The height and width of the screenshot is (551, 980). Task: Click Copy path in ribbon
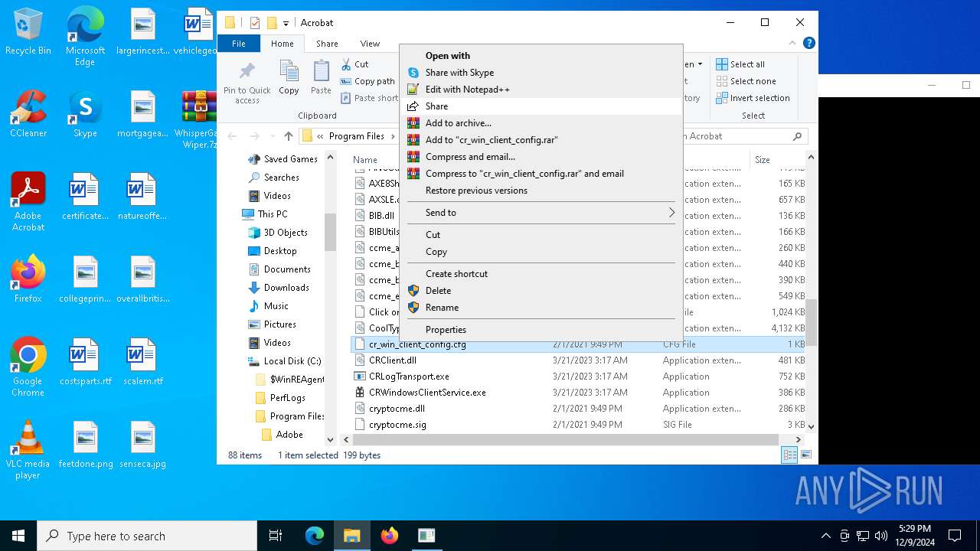[x=367, y=81]
